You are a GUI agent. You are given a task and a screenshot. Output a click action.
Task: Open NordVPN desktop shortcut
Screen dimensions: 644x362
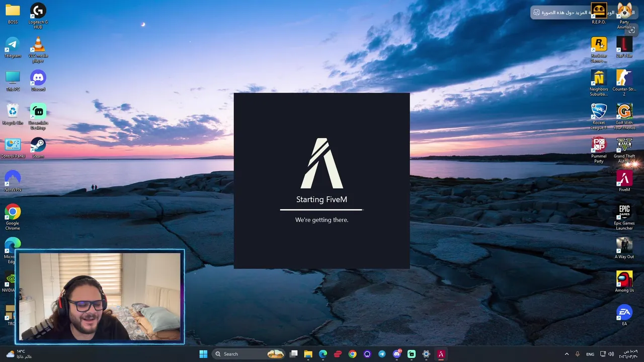[13, 181]
